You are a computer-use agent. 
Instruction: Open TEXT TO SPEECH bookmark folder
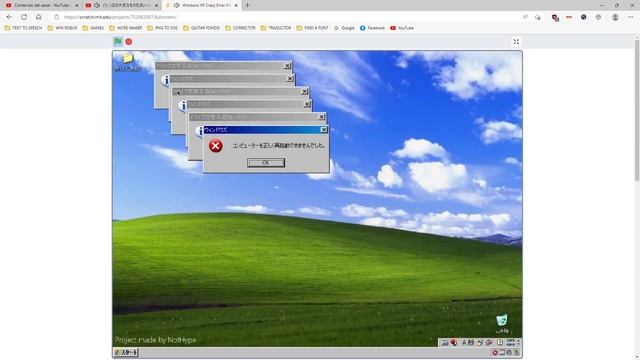pyautogui.click(x=23, y=28)
